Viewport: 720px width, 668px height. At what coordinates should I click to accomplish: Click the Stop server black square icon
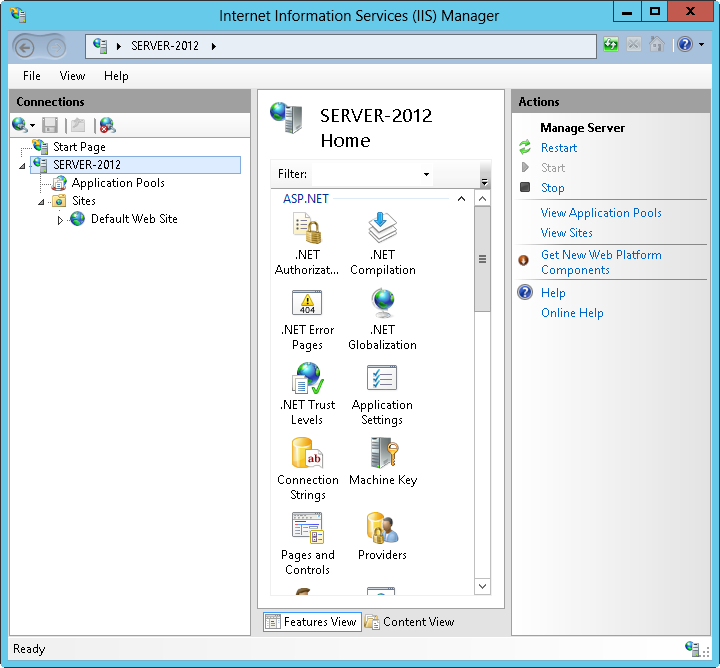tap(525, 187)
